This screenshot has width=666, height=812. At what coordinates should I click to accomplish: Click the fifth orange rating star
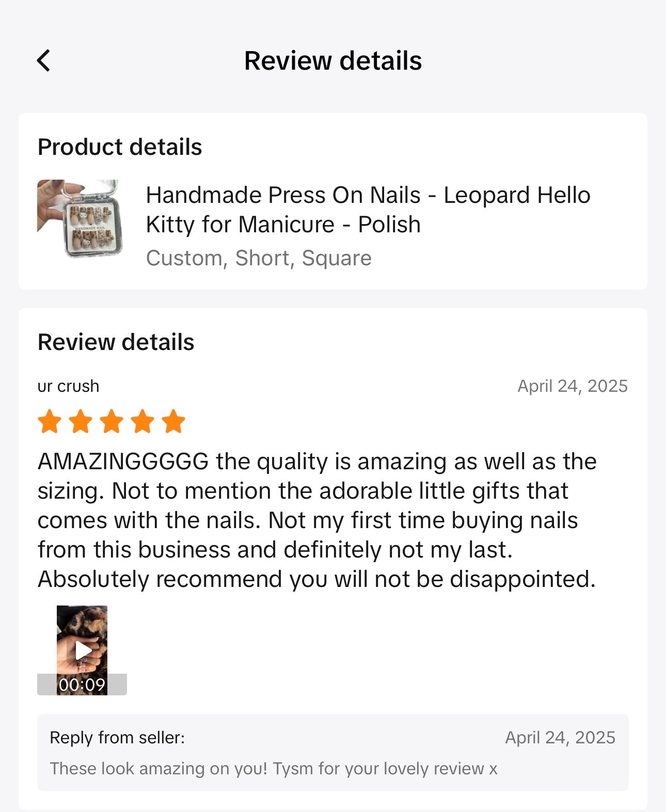(x=173, y=422)
